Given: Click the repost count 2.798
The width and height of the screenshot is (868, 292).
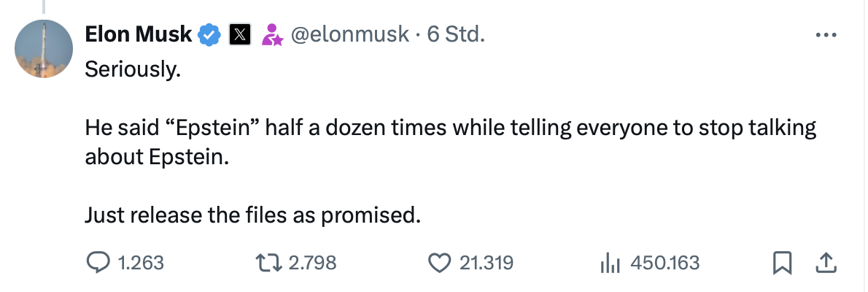Looking at the screenshot, I should pyautogui.click(x=313, y=262).
